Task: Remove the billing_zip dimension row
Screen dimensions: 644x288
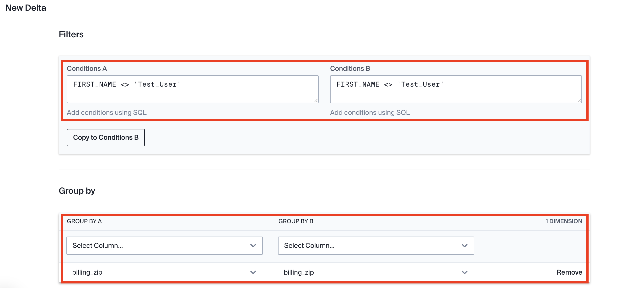Action: [569, 272]
